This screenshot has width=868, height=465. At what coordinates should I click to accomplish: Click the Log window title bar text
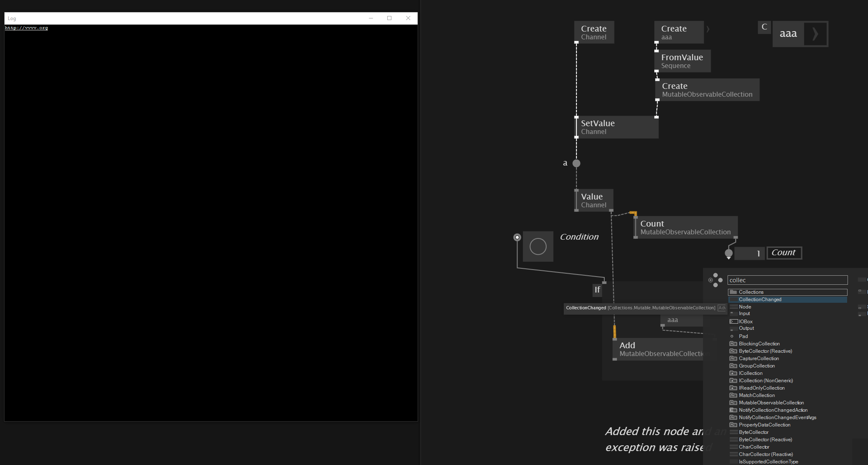tap(12, 18)
